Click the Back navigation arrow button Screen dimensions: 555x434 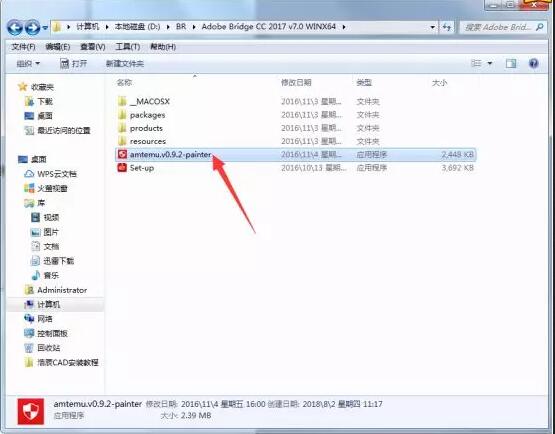pos(15,27)
